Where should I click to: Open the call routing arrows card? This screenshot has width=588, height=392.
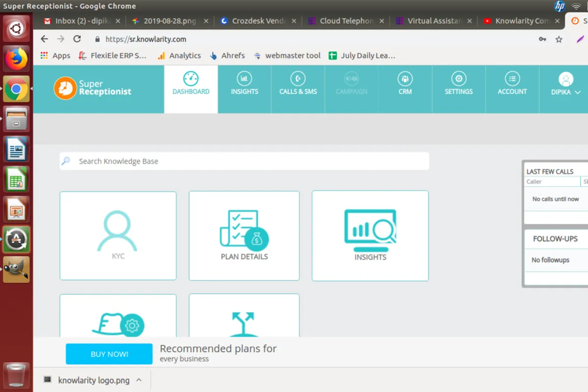(244, 316)
